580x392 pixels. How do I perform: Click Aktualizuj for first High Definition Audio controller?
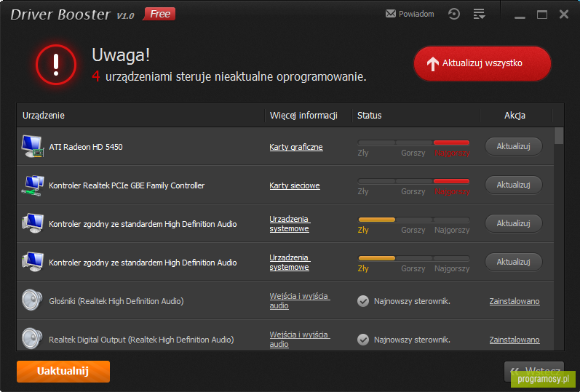coord(514,223)
